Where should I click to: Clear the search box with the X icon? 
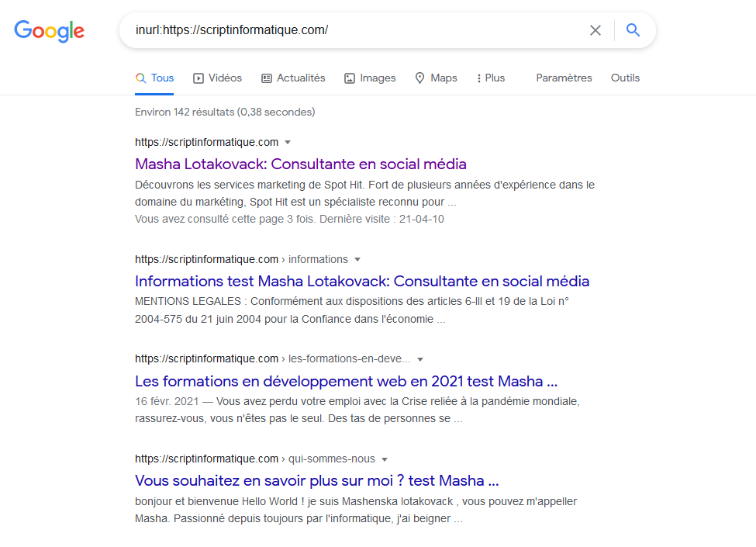pos(595,30)
